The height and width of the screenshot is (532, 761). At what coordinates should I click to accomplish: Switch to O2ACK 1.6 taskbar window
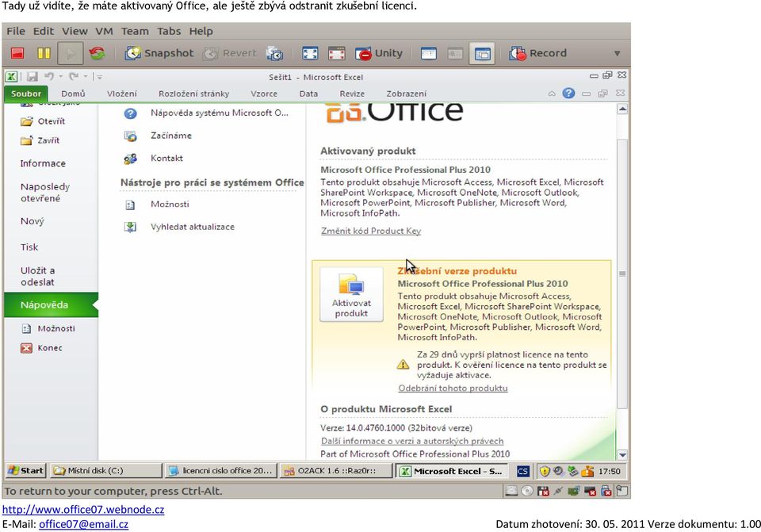336,470
